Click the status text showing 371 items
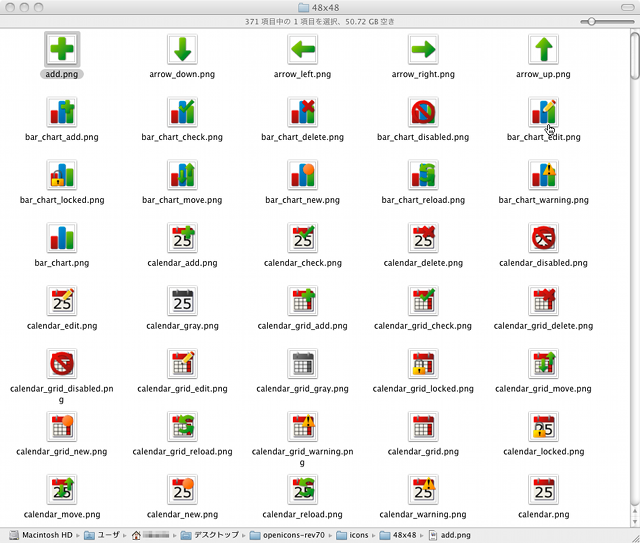The image size is (640, 543). click(320, 22)
